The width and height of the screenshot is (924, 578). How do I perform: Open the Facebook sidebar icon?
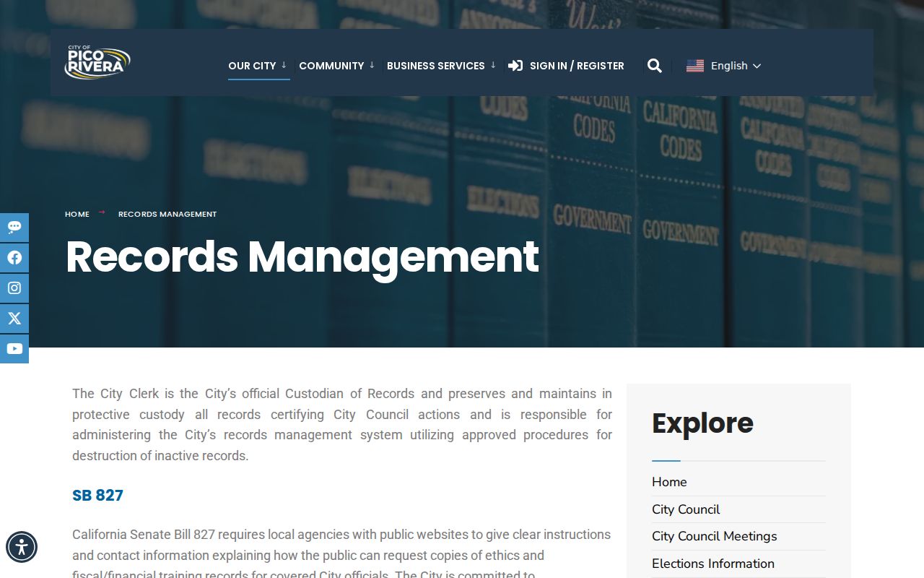[14, 258]
